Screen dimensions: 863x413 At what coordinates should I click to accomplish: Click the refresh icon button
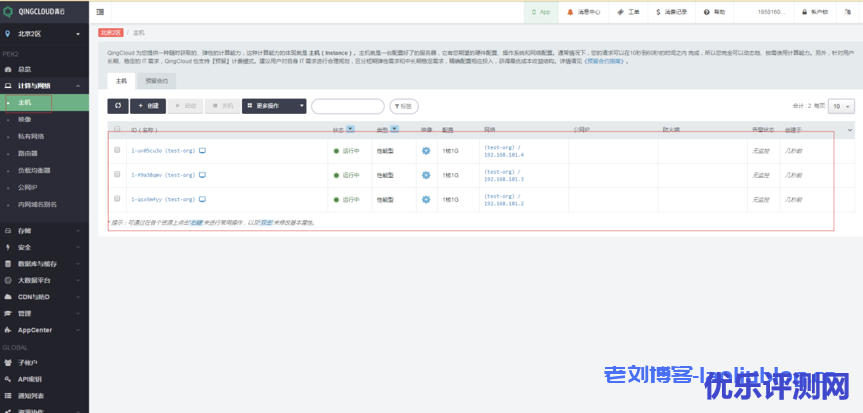pyautogui.click(x=117, y=105)
